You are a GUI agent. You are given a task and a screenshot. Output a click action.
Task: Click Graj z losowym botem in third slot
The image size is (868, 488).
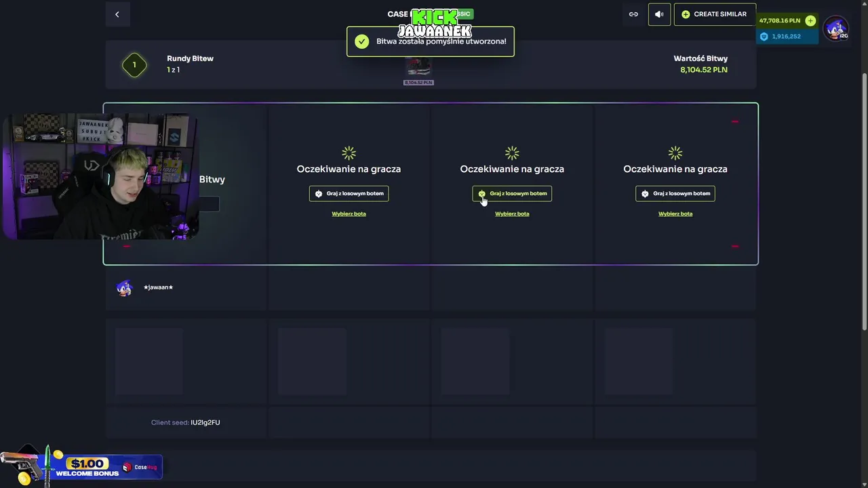tap(512, 193)
